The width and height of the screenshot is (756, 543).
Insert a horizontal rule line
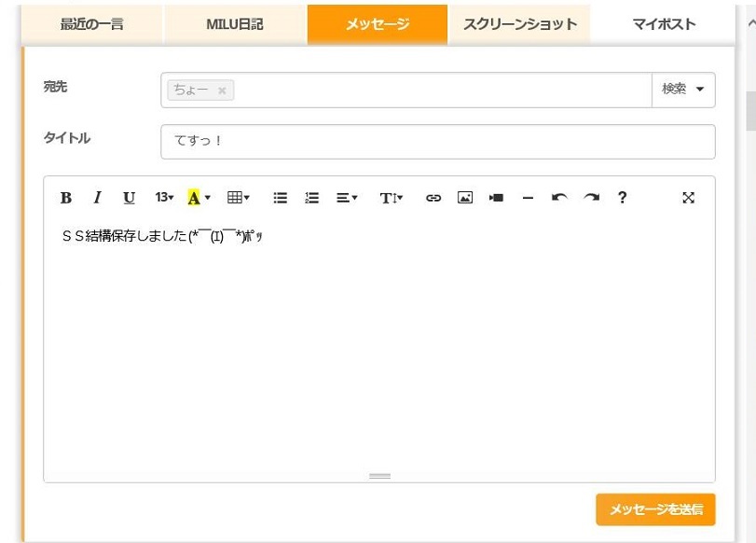(528, 198)
